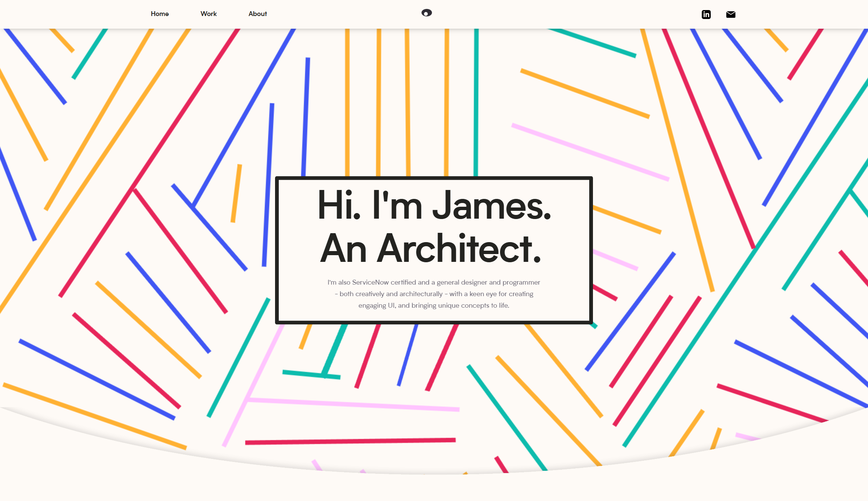Click the short orange line left of box
The height and width of the screenshot is (501, 868).
point(236,194)
